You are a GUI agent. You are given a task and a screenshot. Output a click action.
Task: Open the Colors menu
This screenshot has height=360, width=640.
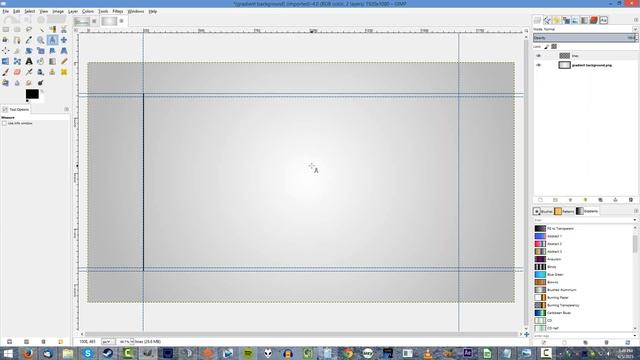(x=88, y=11)
